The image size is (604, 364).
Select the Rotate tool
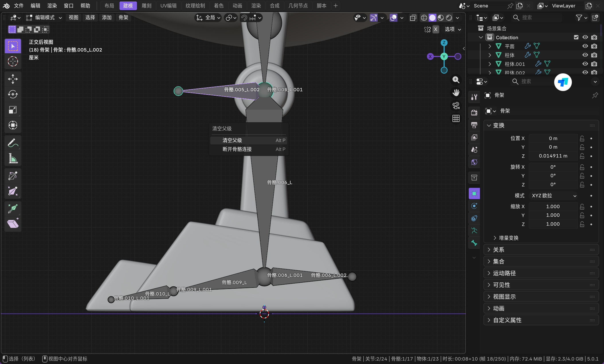(x=13, y=94)
